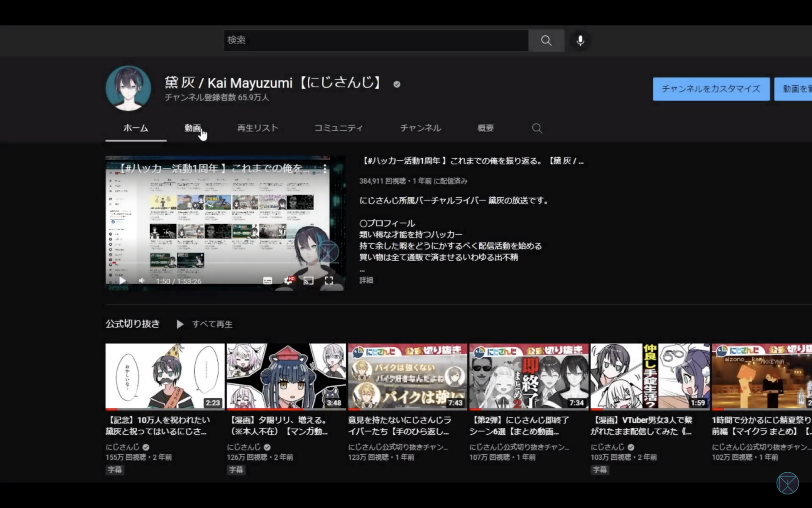
Task: Open title 【第2弾】にじさんじ即終了
Action: [x=519, y=425]
